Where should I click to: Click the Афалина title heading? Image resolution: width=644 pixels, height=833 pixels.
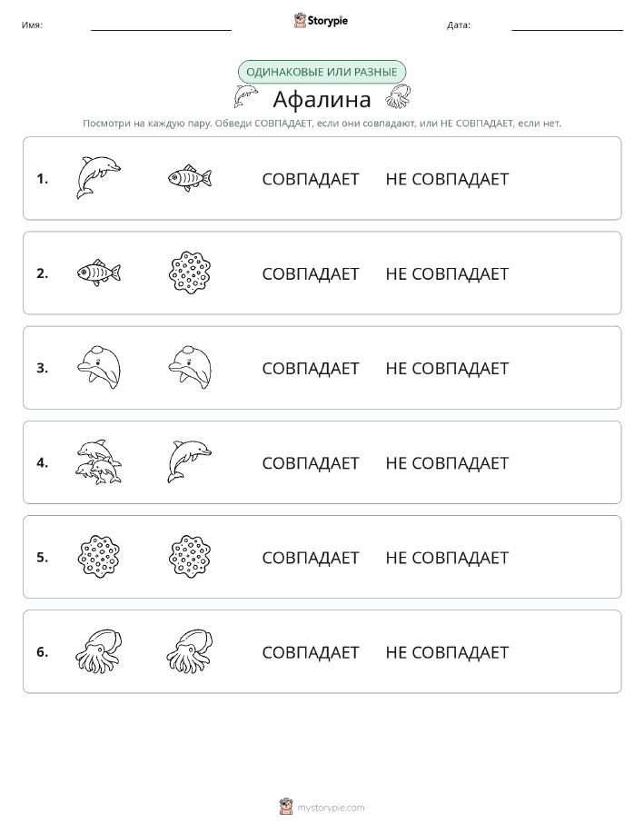(322, 99)
